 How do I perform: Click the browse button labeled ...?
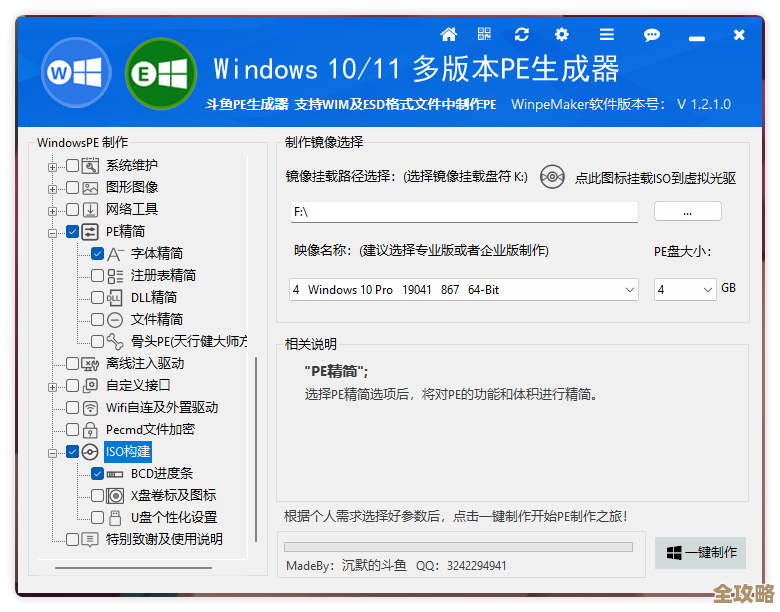click(687, 211)
